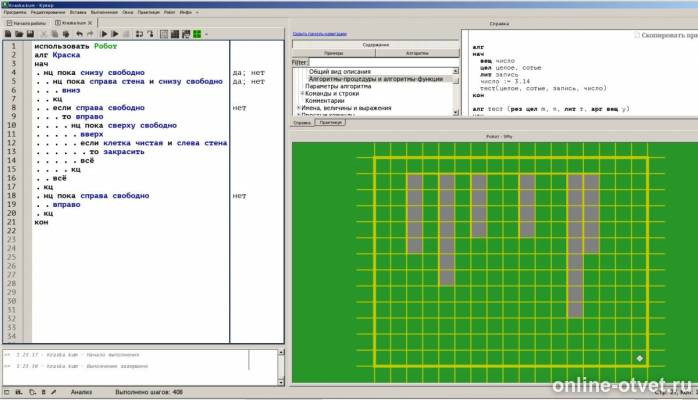Viewport: 698px width, 400px height.
Task: Expand Имена, величины и выражения tree node
Action: [x=298, y=108]
